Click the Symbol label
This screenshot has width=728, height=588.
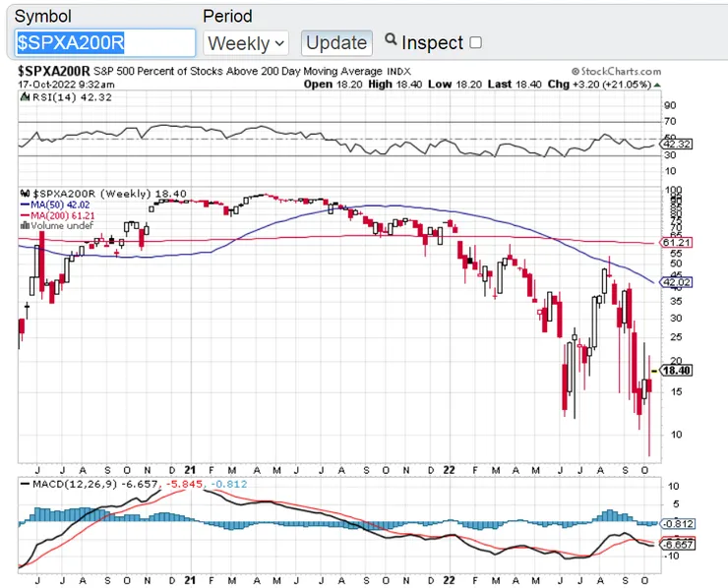coord(42,17)
